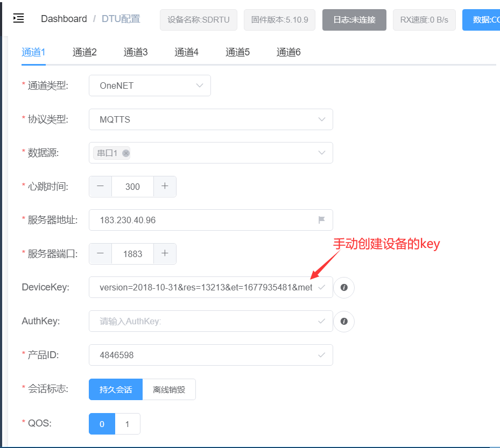
Task: Click the 日志:未连接 status button
Action: pos(354,19)
